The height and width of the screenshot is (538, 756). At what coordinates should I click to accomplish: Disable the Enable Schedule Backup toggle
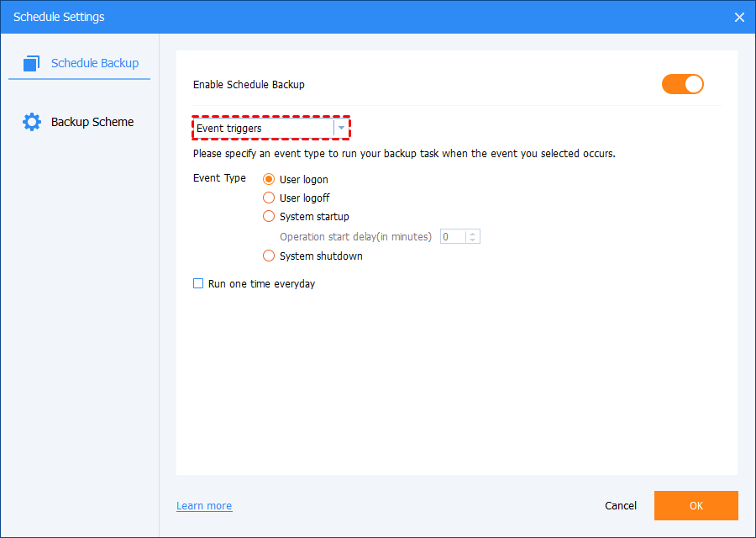[x=682, y=84]
